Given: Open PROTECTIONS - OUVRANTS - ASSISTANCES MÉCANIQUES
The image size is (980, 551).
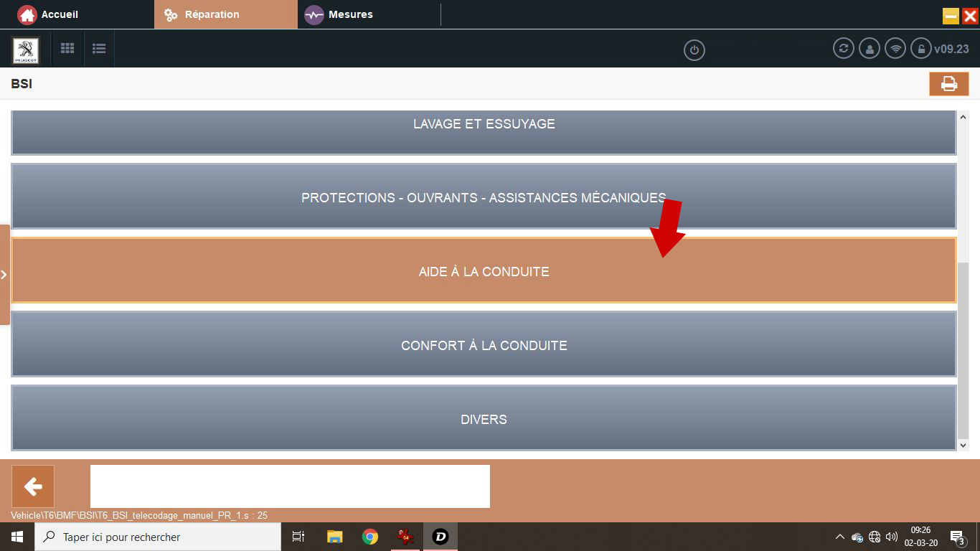Looking at the screenshot, I should 484,197.
